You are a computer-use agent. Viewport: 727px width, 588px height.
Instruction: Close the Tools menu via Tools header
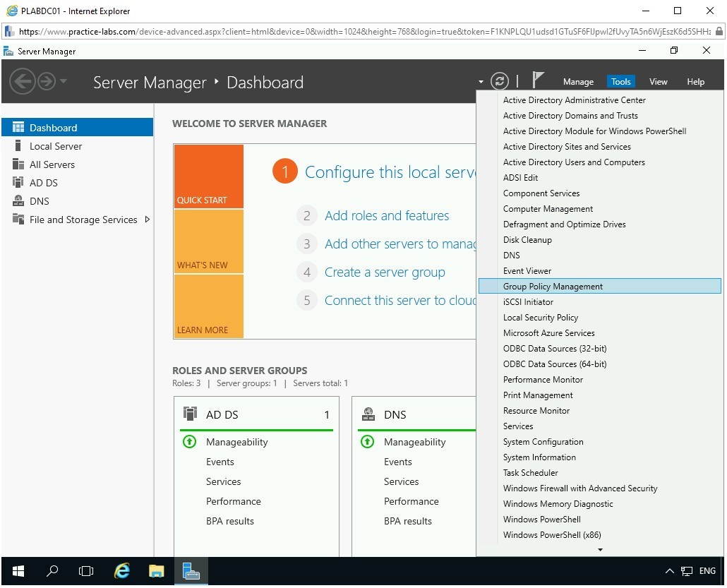pos(621,82)
